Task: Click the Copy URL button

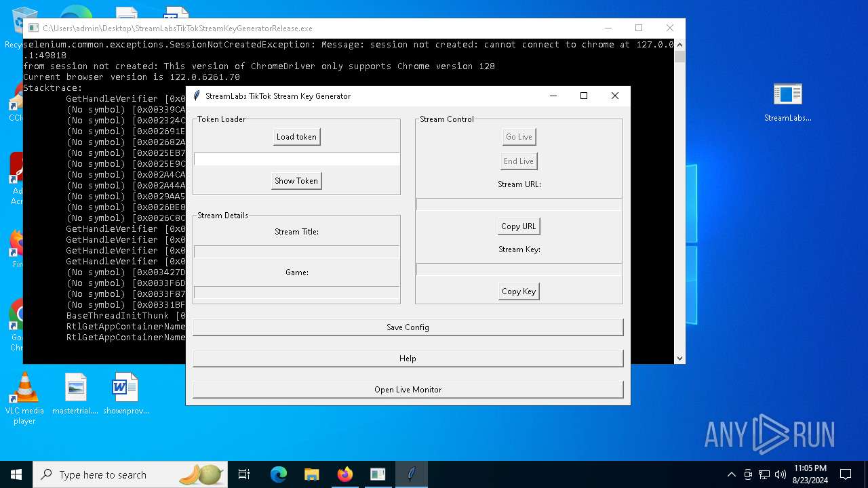Action: coord(519,226)
